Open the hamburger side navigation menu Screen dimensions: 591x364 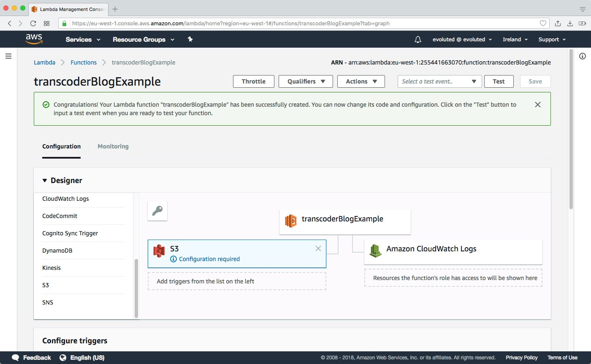8,56
